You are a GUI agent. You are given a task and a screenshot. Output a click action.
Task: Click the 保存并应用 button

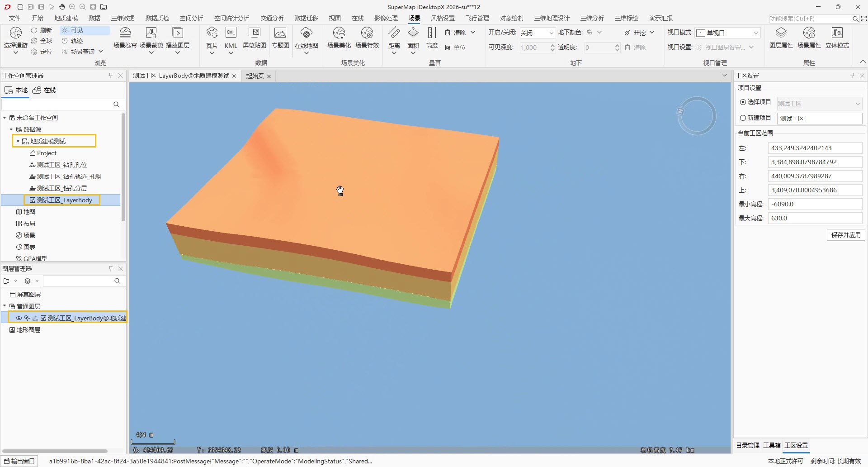(x=846, y=235)
